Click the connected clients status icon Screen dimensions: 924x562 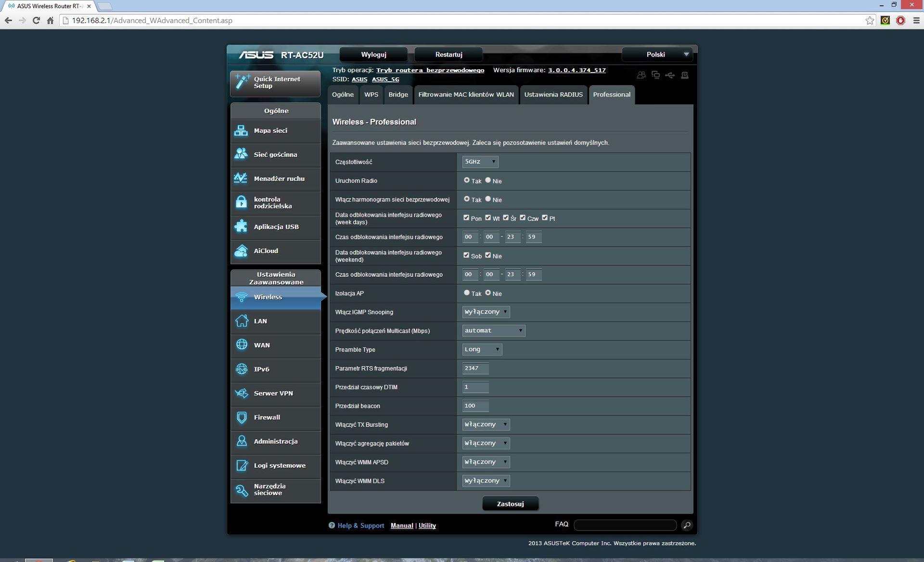[641, 75]
